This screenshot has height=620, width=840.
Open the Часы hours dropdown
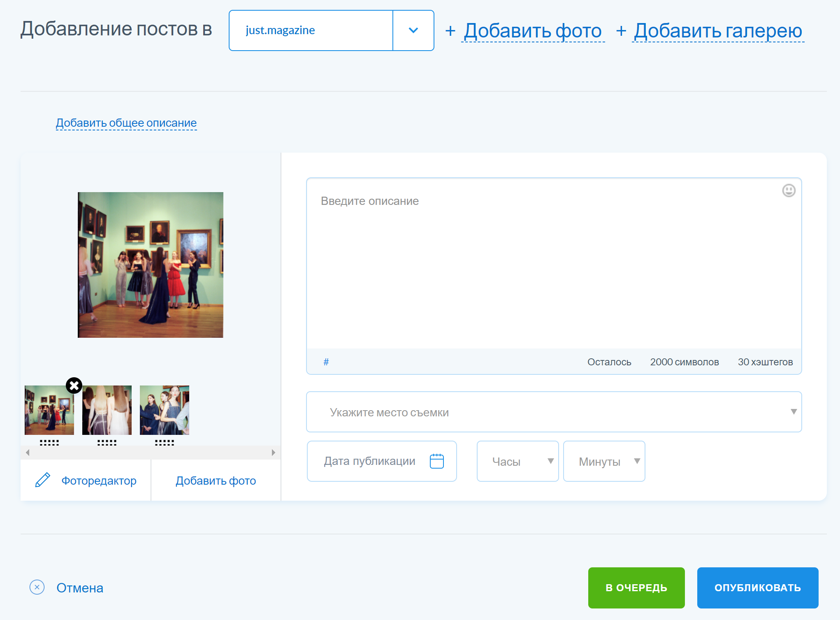click(517, 461)
